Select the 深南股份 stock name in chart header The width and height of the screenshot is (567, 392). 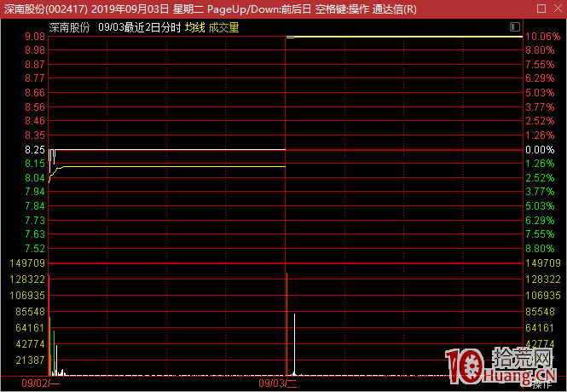tap(69, 27)
